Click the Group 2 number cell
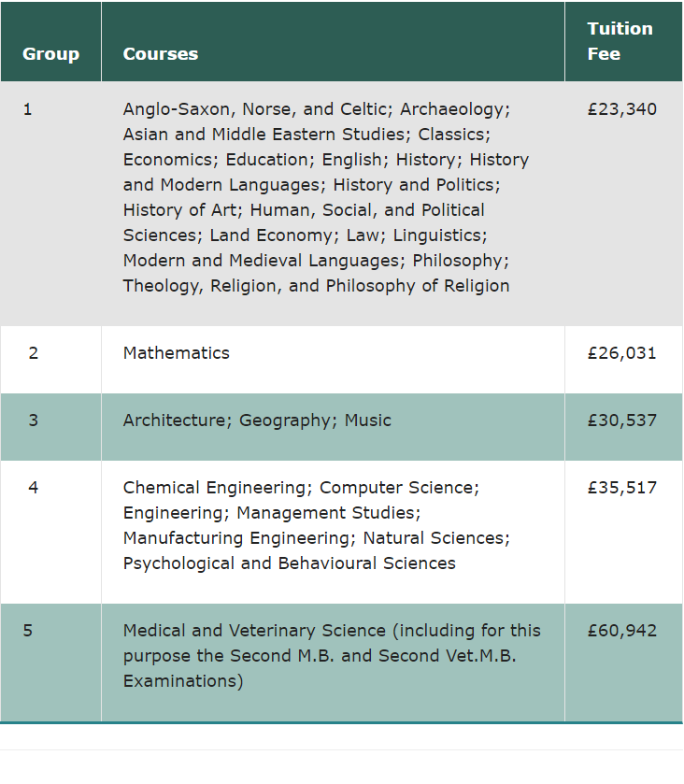The height and width of the screenshot is (784, 684). point(34,353)
